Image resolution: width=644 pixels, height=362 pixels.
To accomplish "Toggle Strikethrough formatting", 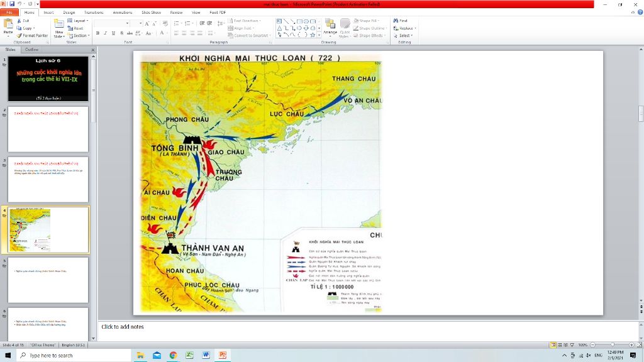I will pyautogui.click(x=130, y=33).
